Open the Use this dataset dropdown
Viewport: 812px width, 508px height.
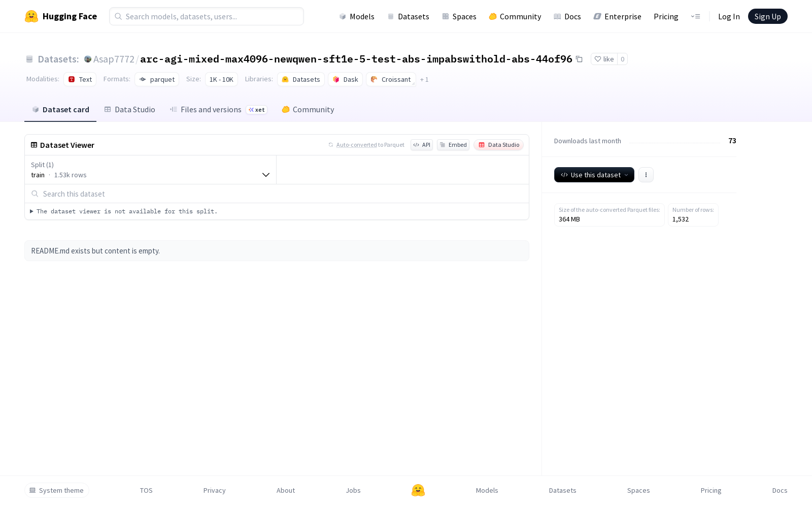594,175
